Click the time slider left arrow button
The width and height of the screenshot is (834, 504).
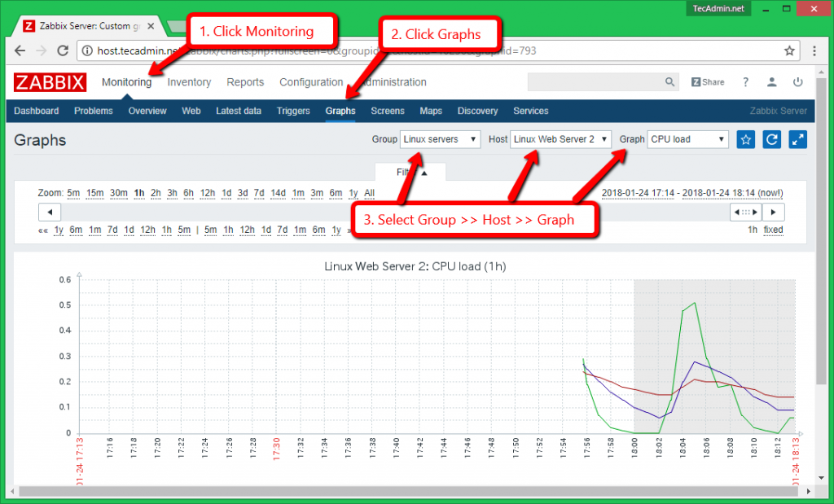tap(50, 213)
